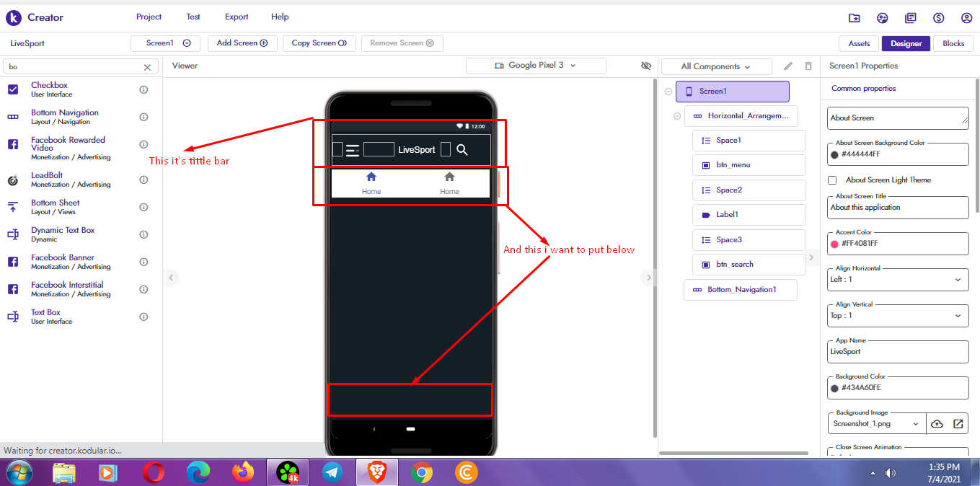
Task: Open the Align Horizontal dropdown
Action: click(898, 279)
